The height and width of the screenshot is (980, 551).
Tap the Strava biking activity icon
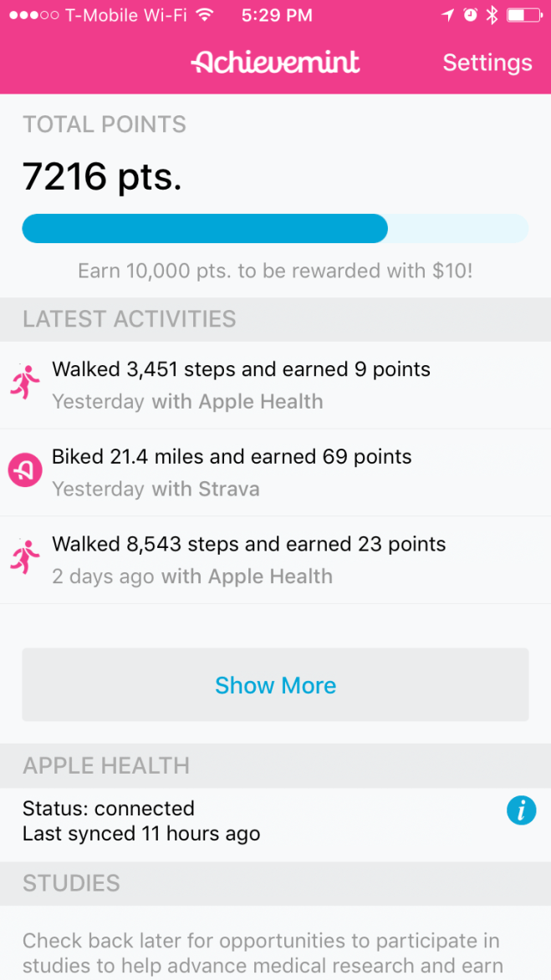coord(25,471)
